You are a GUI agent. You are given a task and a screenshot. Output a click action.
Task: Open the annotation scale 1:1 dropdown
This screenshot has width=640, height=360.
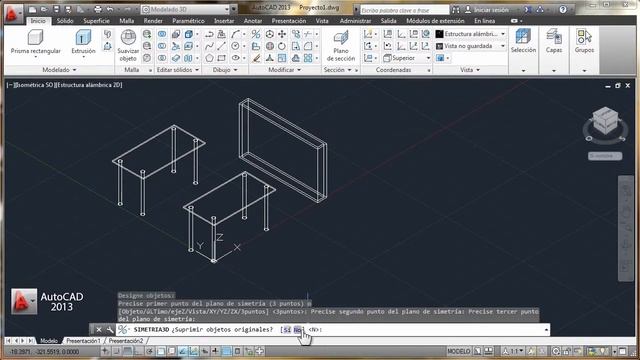tap(513, 351)
